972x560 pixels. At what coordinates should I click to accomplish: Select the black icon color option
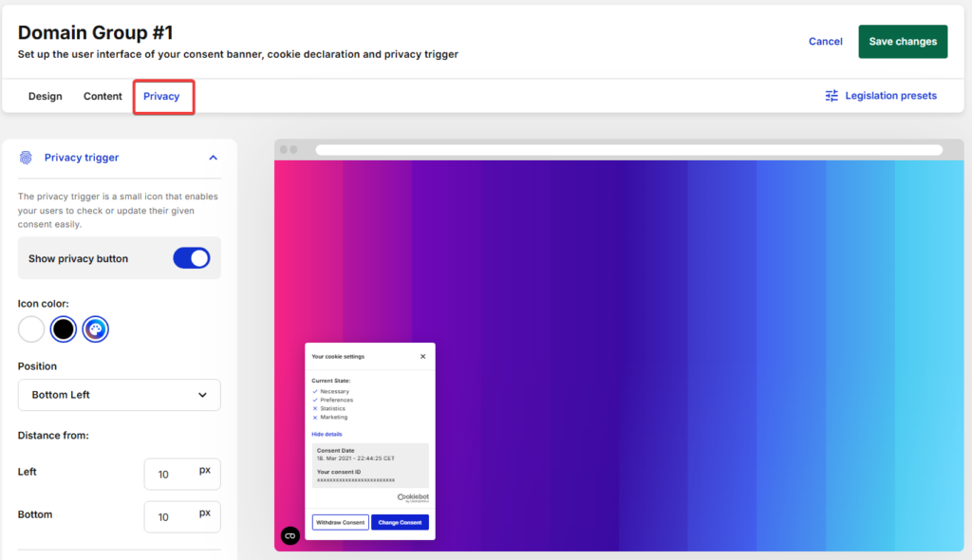click(63, 328)
